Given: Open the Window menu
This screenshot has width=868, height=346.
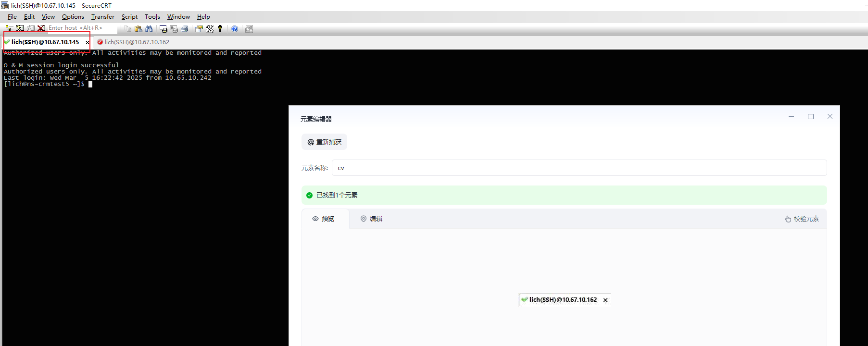Looking at the screenshot, I should [178, 17].
